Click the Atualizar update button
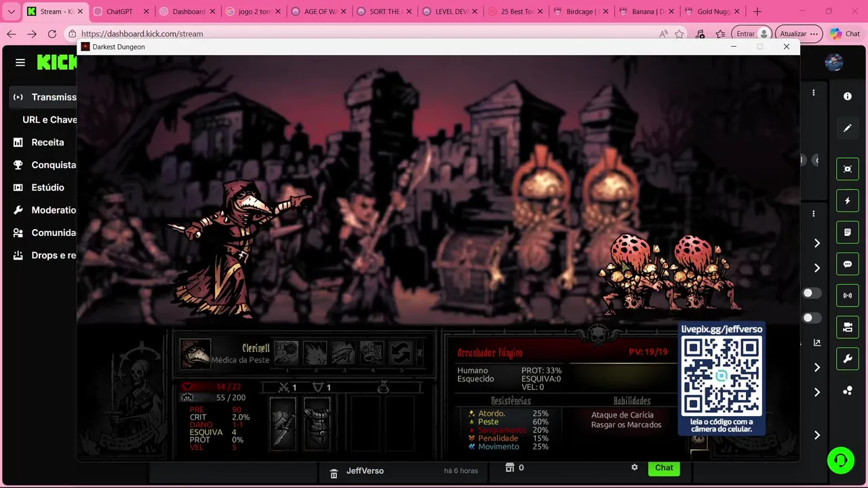Viewport: 868px width, 488px height. coord(799,34)
